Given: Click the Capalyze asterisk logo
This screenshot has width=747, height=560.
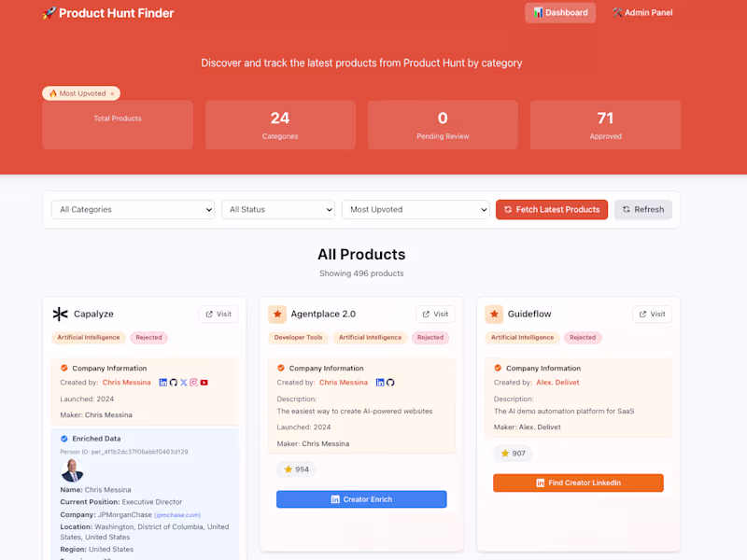Looking at the screenshot, I should point(60,314).
